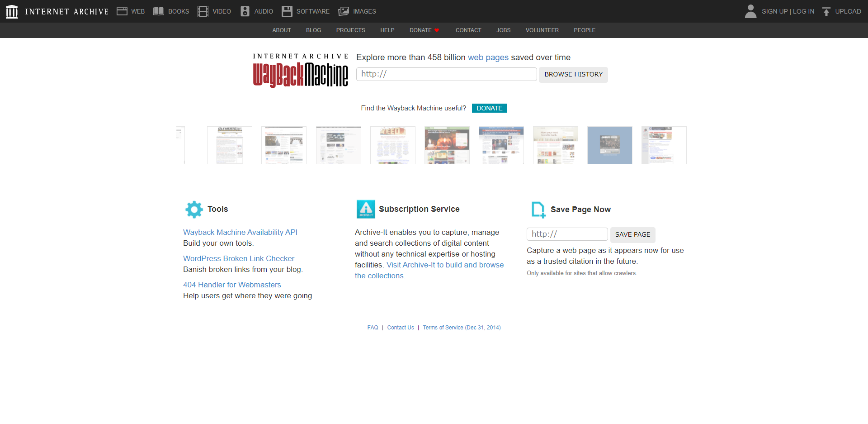Click the UPLOAD label
Viewport: 868px width, 424px height.
[848, 11]
